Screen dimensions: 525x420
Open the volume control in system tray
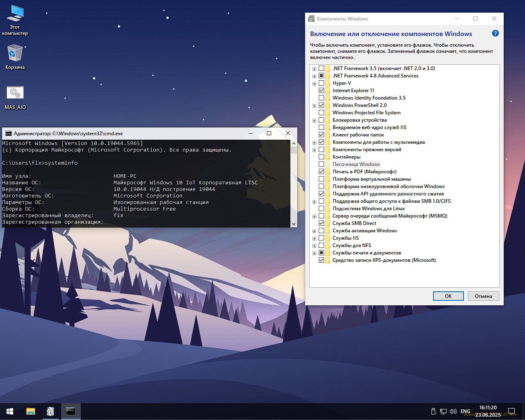(453, 411)
